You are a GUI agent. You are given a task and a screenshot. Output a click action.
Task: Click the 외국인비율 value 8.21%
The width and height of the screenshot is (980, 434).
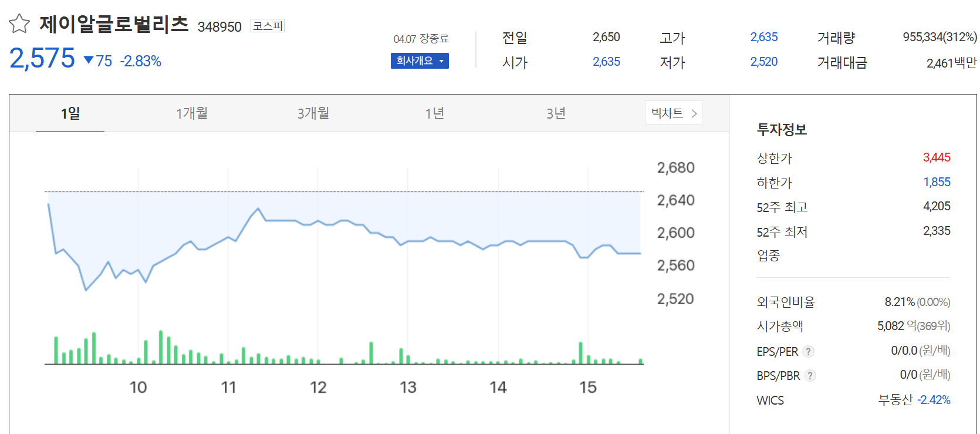pos(900,302)
